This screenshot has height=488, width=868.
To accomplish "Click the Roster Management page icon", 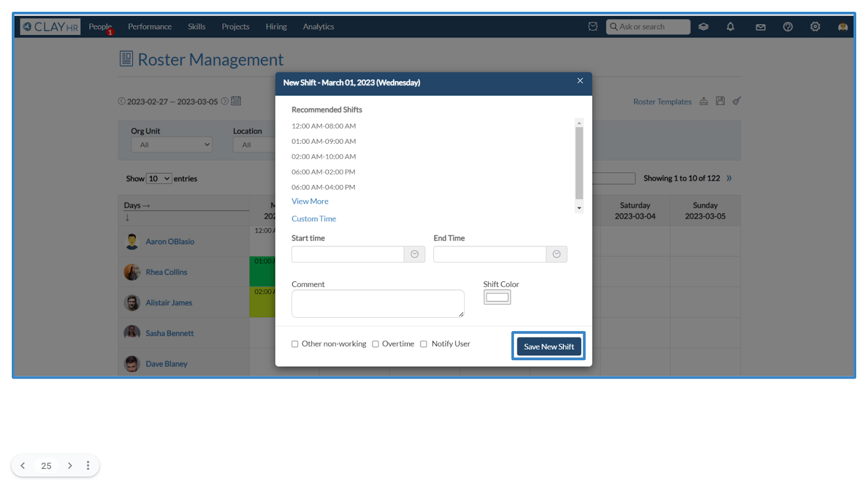I will click(x=126, y=59).
